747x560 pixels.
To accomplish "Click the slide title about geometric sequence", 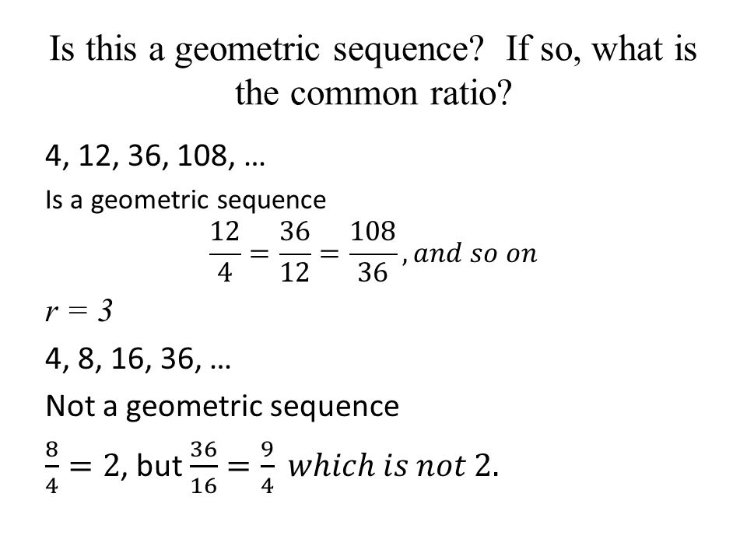I will coord(373,71).
